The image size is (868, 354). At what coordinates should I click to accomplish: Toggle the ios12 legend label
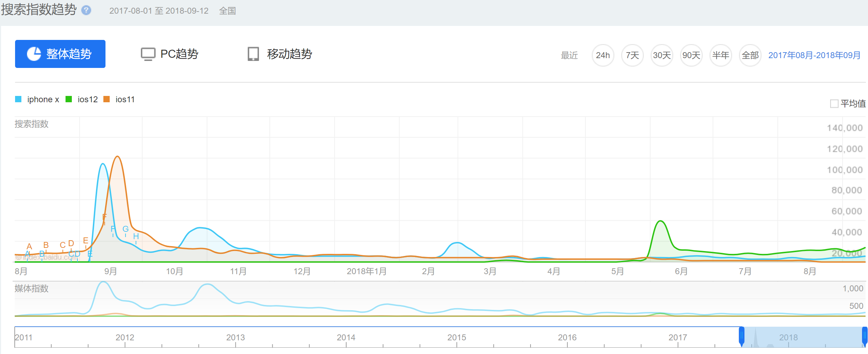click(x=88, y=99)
